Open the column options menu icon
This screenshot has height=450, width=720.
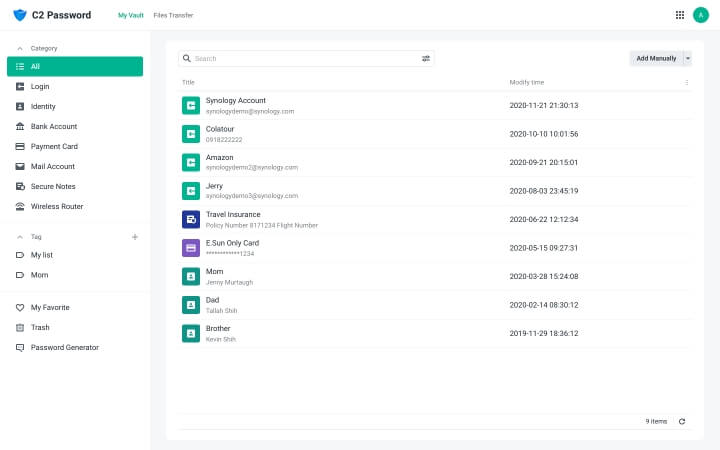coord(686,82)
